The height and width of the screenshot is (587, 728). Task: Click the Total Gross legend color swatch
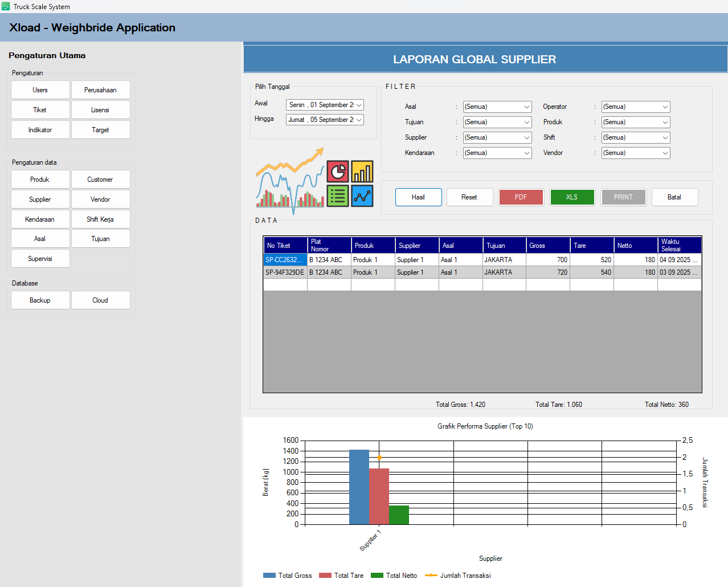[269, 576]
